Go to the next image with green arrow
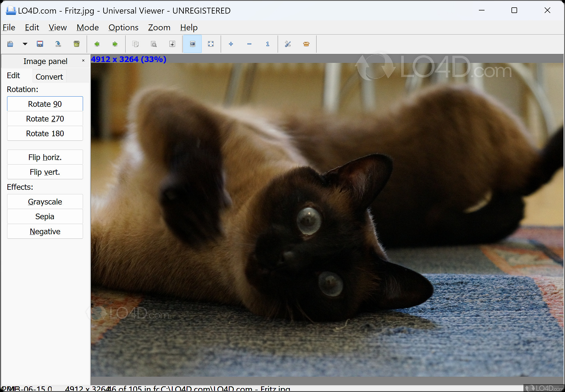The height and width of the screenshot is (392, 565). point(115,44)
